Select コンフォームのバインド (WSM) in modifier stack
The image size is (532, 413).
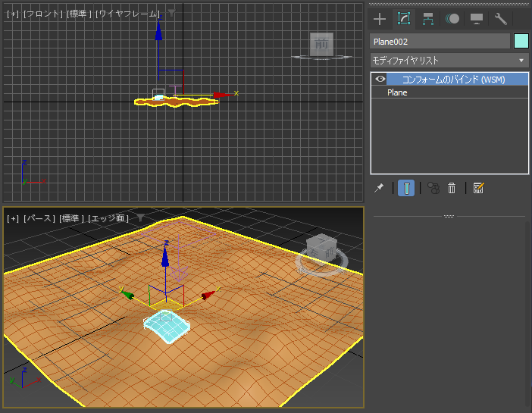(x=453, y=80)
